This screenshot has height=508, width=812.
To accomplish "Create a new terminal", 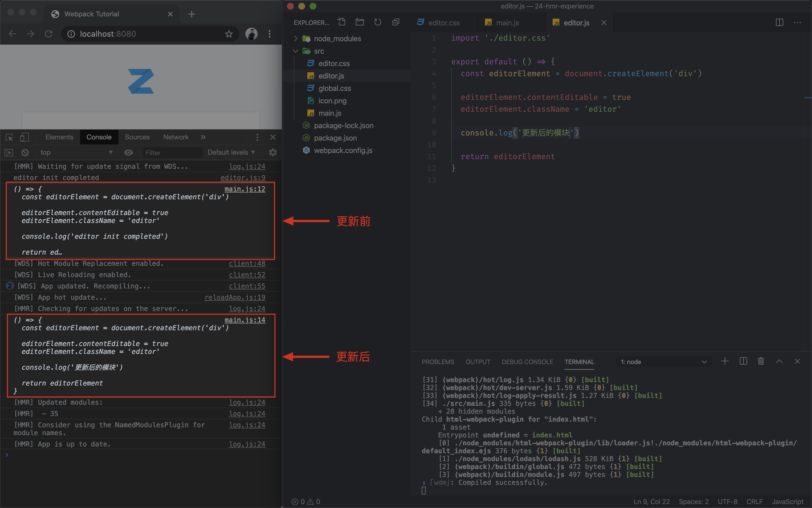I will (725, 361).
